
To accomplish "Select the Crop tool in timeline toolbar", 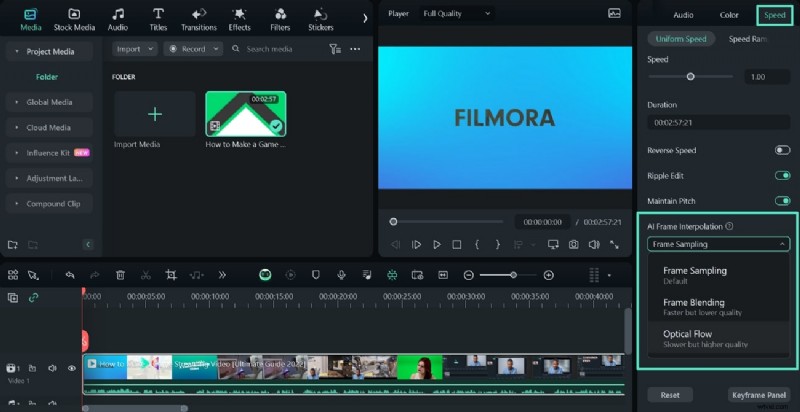I will pyautogui.click(x=171, y=275).
